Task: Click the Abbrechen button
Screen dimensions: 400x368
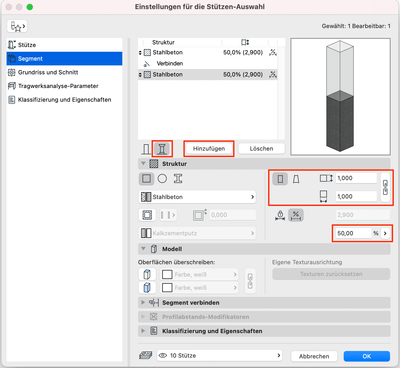Action: click(314, 356)
